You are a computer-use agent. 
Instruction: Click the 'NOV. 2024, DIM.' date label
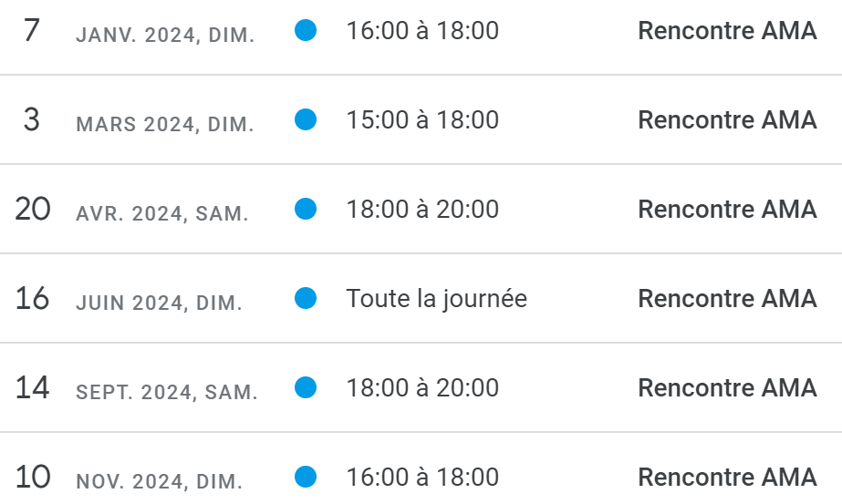tap(160, 482)
